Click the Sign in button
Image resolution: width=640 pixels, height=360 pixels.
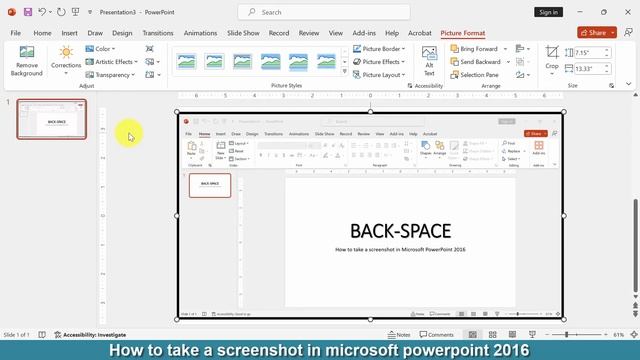[x=548, y=12]
